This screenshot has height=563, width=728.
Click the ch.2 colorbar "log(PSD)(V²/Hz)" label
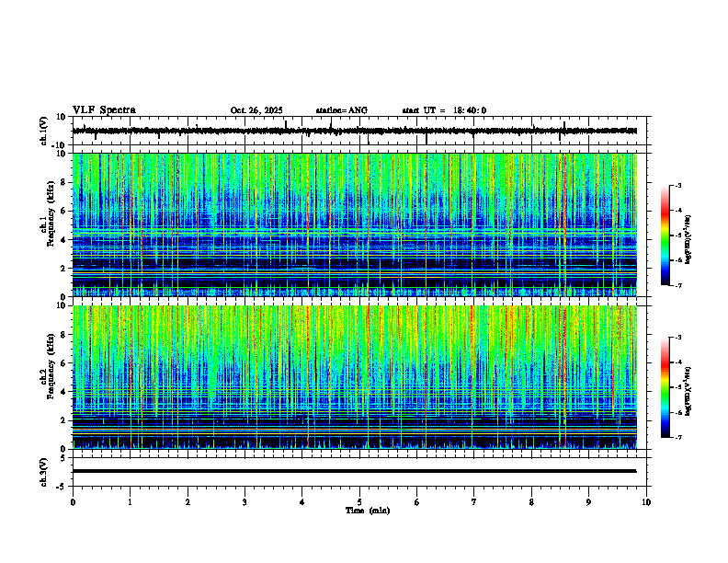(688, 391)
